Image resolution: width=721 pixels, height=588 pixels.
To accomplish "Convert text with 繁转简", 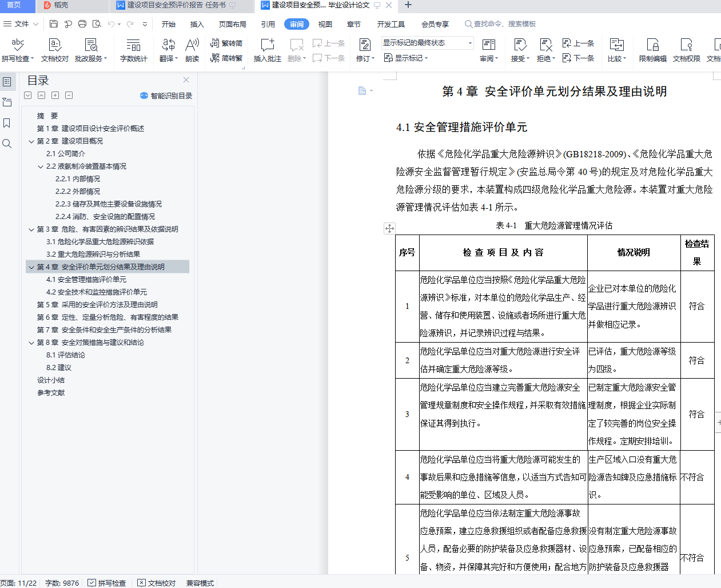I will pos(226,43).
